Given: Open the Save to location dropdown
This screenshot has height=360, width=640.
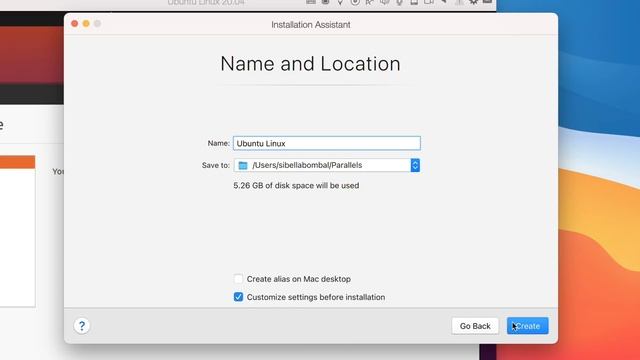Looking at the screenshot, I should click(327, 165).
